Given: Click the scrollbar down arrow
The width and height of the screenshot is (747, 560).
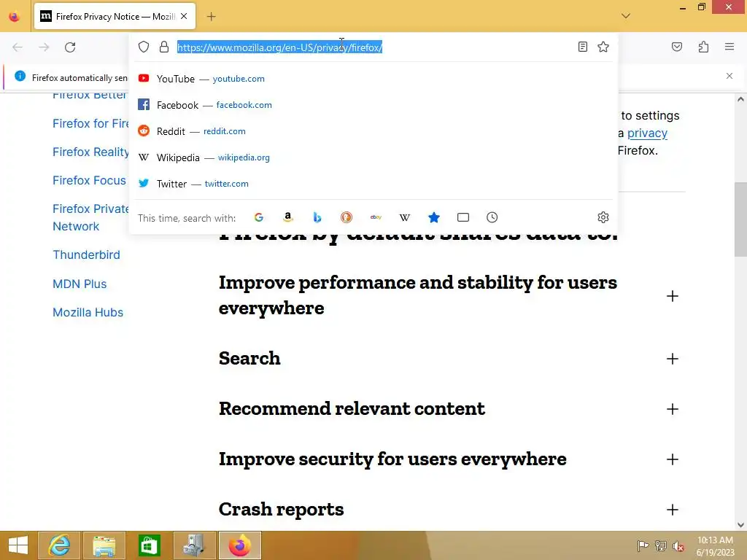Looking at the screenshot, I should point(740,525).
